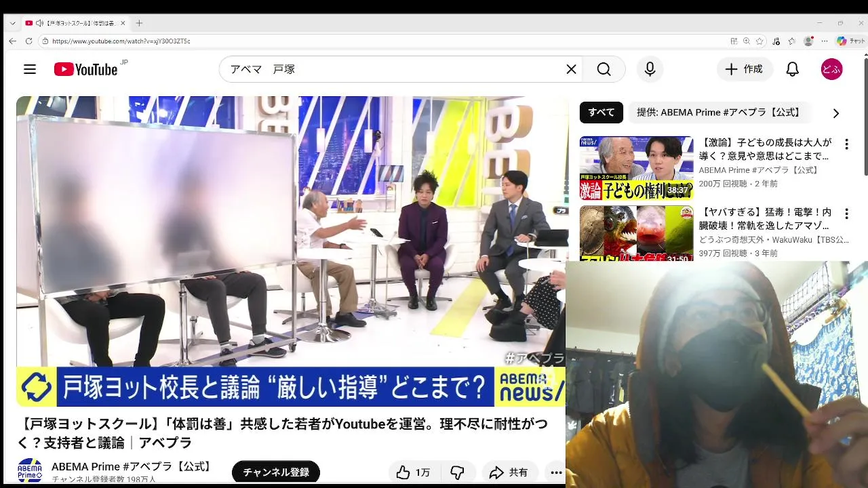Viewport: 868px width, 488px height.
Task: Dislike the video with thumbs down
Action: pyautogui.click(x=458, y=472)
